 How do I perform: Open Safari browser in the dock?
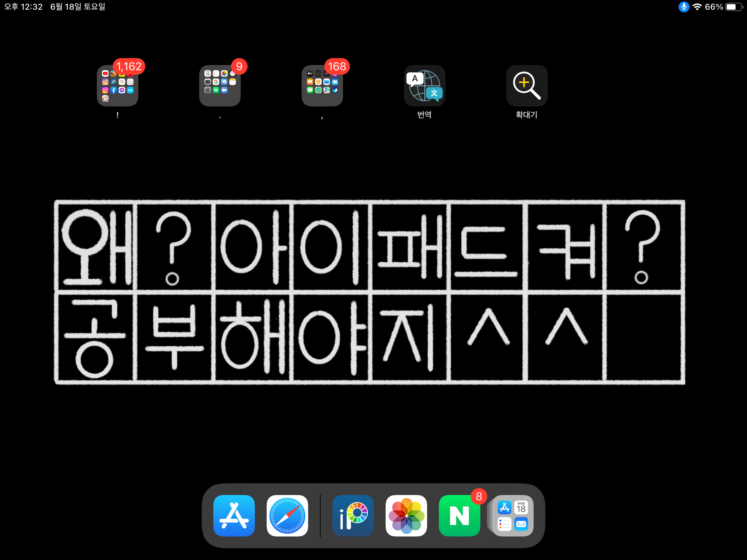tap(287, 516)
